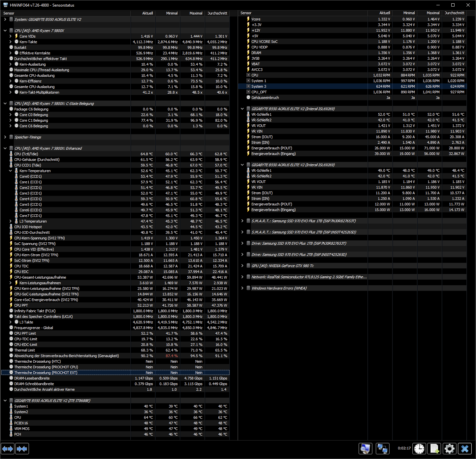
Task: Click chip icon beside Windows Hardware Errors
Action: pos(248,288)
